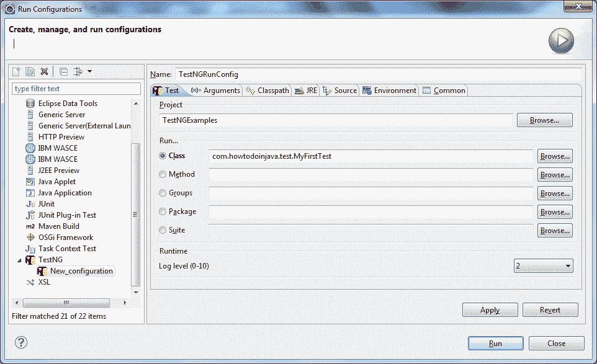The width and height of the screenshot is (597, 364).
Task: Click the tree horizontal scrollbar thumb
Action: pyautogui.click(x=66, y=303)
